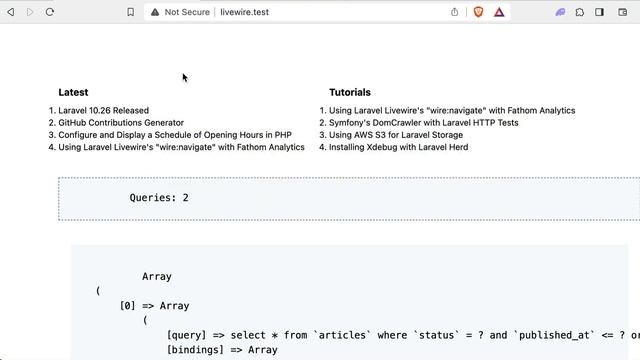Click the 'Queries: 2' text
Screen dimensions: 640x360
[x=159, y=198]
